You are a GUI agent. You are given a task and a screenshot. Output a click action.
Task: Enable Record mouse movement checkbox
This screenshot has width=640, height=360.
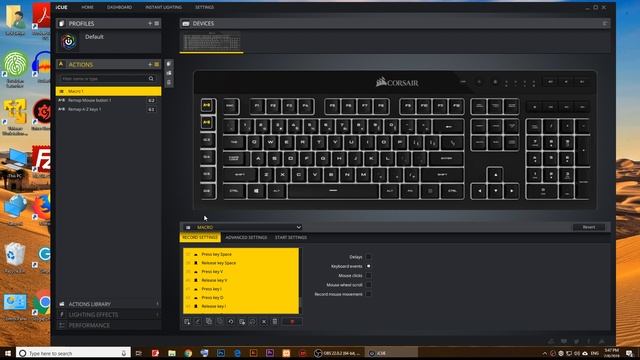point(368,294)
